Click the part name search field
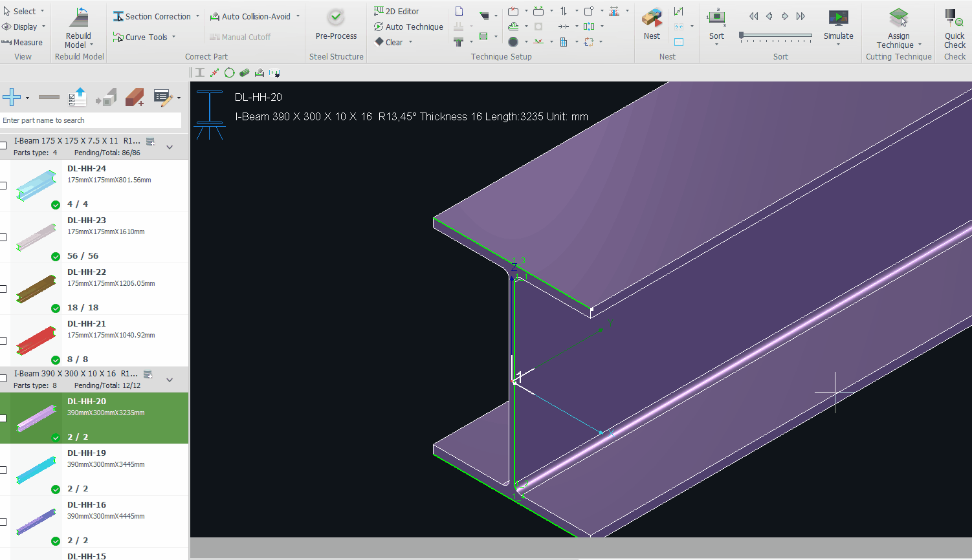Screen dimensions: 972x560 (91, 120)
